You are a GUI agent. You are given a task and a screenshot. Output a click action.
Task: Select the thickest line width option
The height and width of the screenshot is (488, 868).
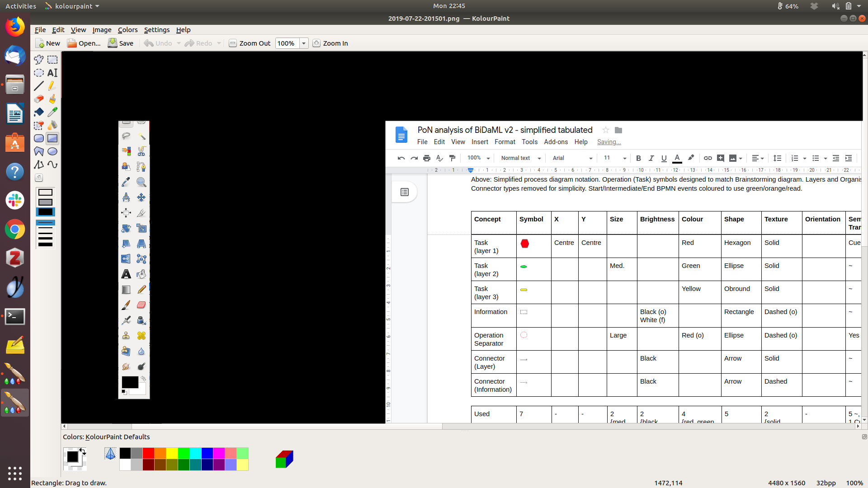[x=45, y=244]
